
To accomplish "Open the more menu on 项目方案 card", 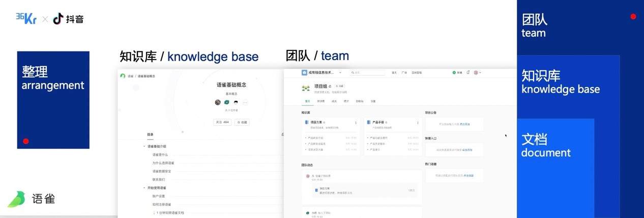I will 356,123.
